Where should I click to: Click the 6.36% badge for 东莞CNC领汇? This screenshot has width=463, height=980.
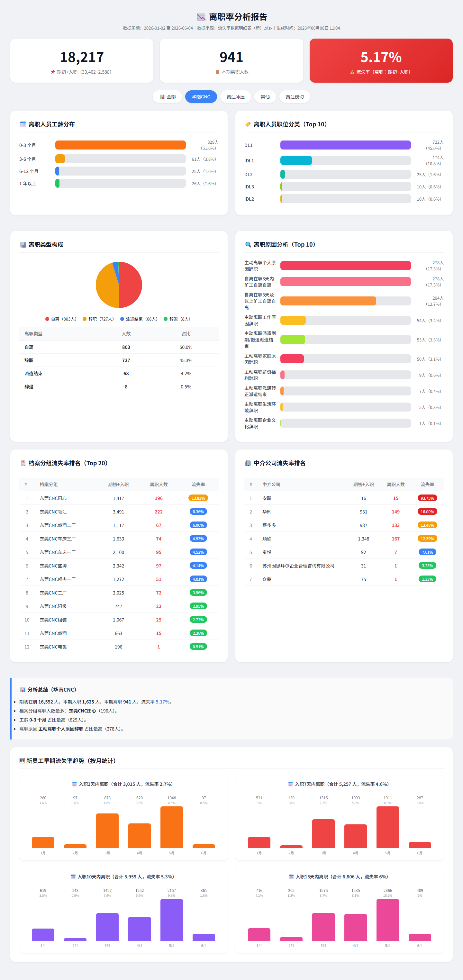198,512
